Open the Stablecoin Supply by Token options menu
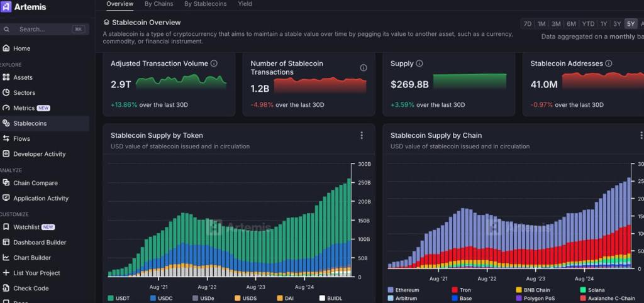The height and width of the screenshot is (303, 644). tap(362, 135)
